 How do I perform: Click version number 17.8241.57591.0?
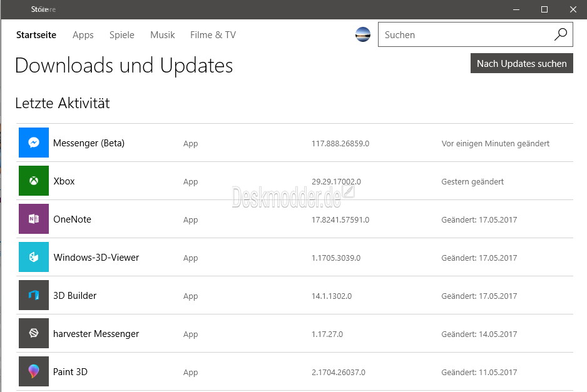coord(340,220)
